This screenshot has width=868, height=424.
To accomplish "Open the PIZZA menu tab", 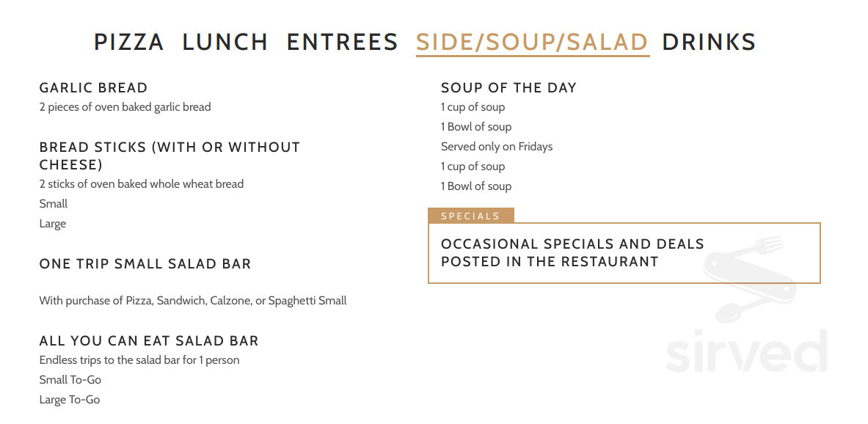I will pos(129,42).
